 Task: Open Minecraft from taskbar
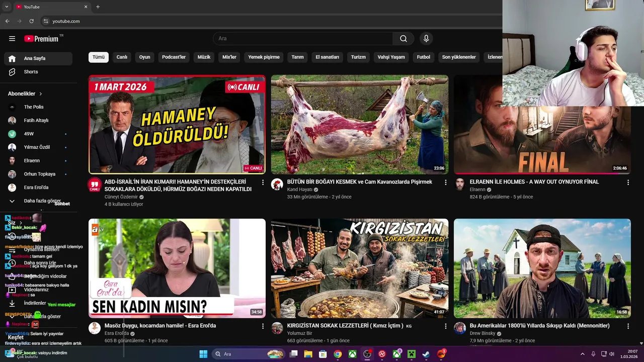pyautogui.click(x=412, y=354)
